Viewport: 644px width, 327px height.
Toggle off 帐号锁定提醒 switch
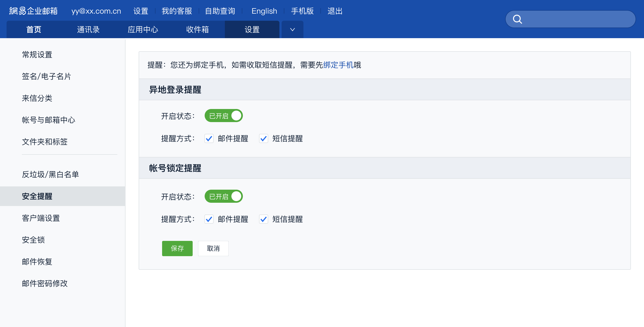[x=223, y=196]
